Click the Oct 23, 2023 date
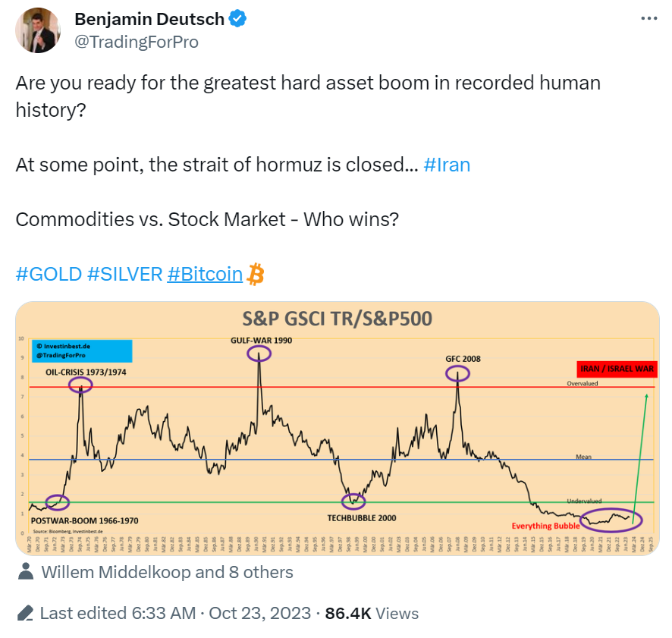Viewport: 672px width, 638px height. click(x=260, y=612)
